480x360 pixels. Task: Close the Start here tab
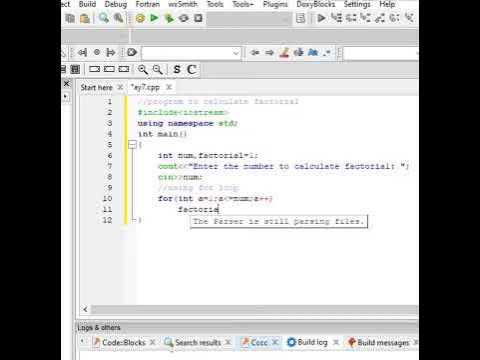tap(120, 87)
